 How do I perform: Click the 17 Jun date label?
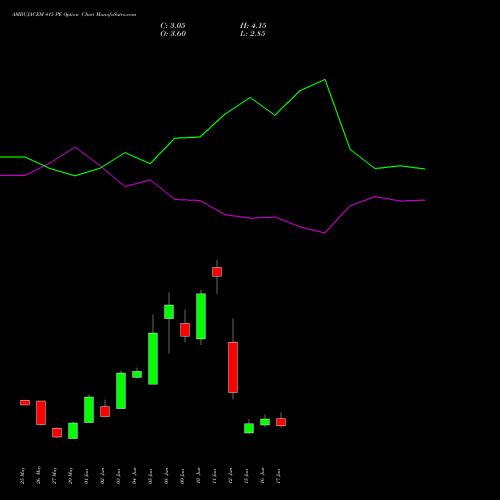point(278,476)
